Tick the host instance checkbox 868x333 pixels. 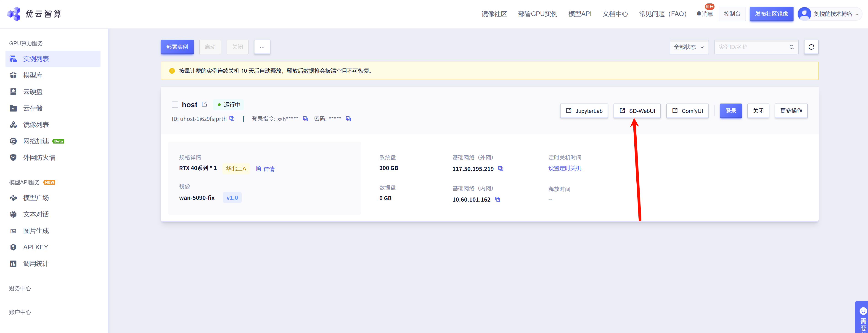175,104
